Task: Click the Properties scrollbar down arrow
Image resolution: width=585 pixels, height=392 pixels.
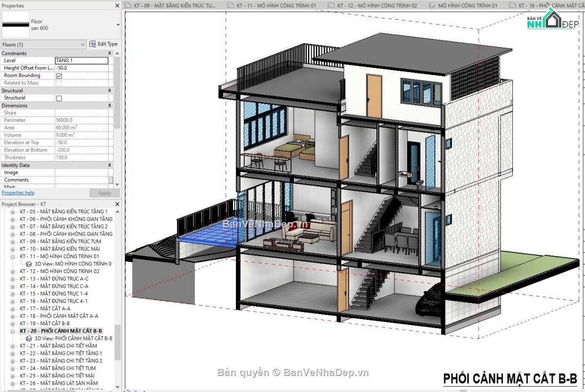Action: [117, 185]
